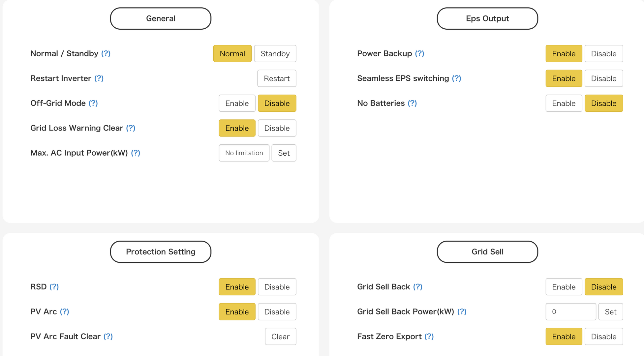Image resolution: width=644 pixels, height=356 pixels.
Task: Disable Power Backup
Action: [x=603, y=54]
